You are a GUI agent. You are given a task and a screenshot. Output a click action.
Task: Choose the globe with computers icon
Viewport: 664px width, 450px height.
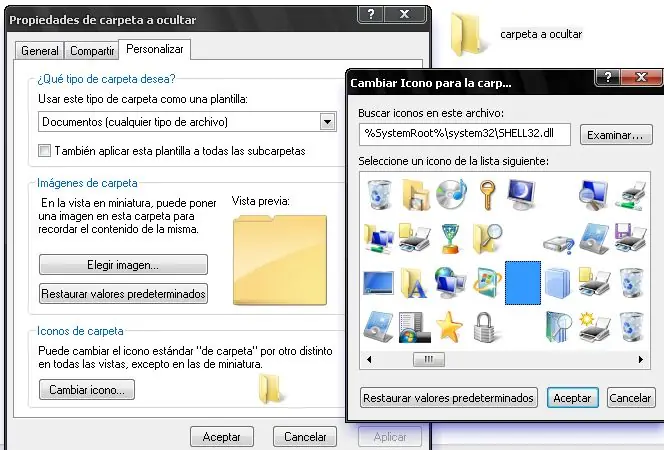pos(450,282)
